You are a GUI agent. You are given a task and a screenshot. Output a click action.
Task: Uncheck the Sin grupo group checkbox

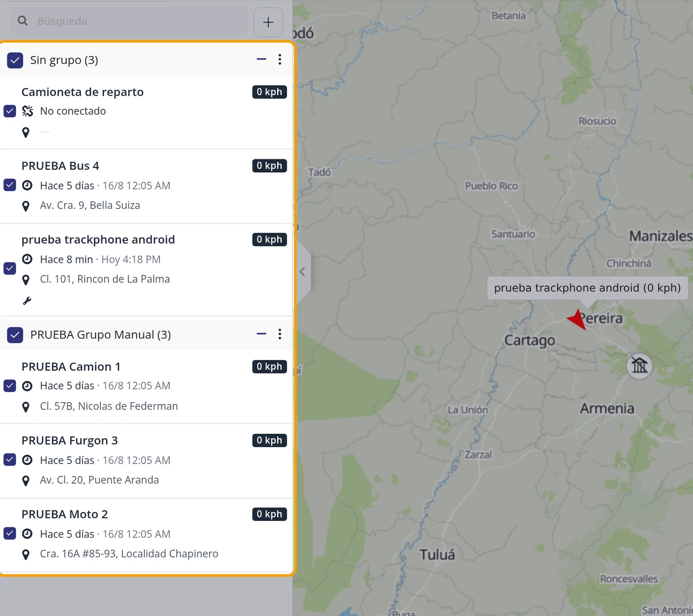point(15,60)
